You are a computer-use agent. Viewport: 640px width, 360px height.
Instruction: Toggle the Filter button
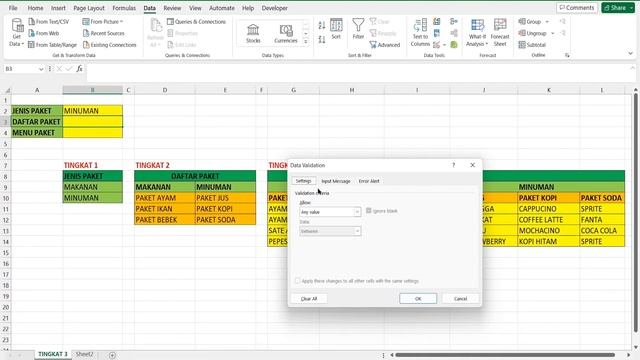click(358, 29)
